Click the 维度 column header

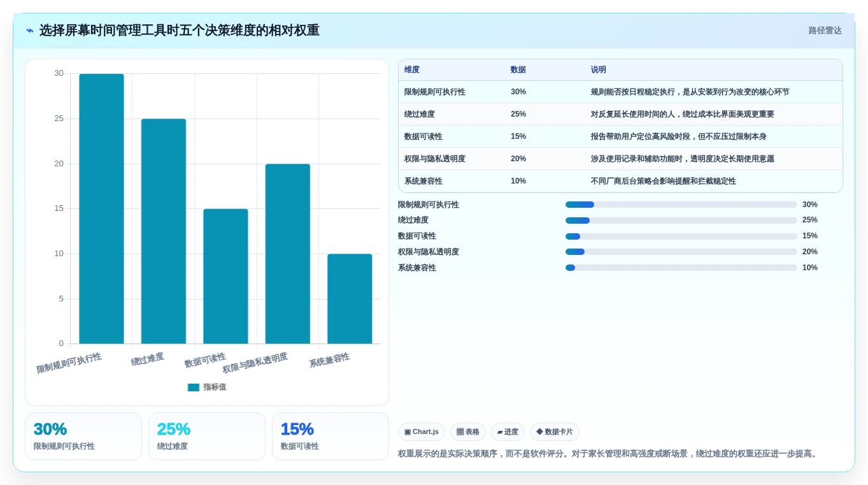click(x=412, y=70)
